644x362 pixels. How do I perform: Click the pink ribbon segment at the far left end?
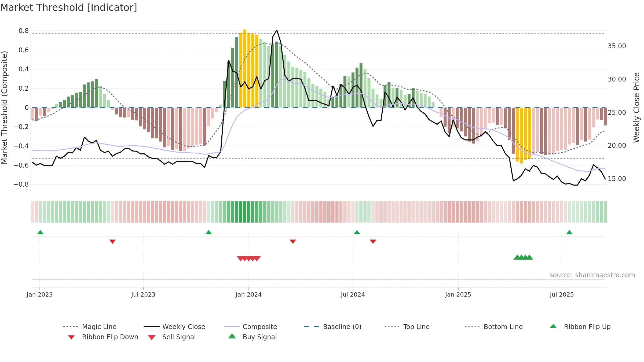32,212
